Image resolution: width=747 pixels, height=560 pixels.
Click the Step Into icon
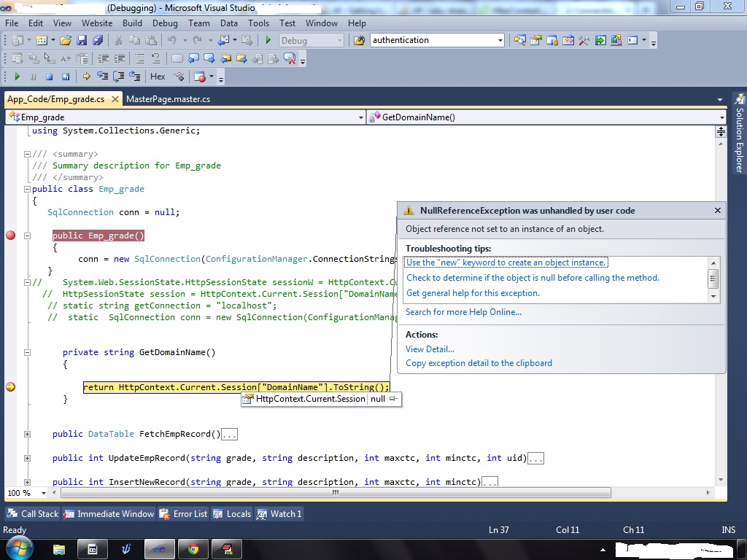coord(102,76)
